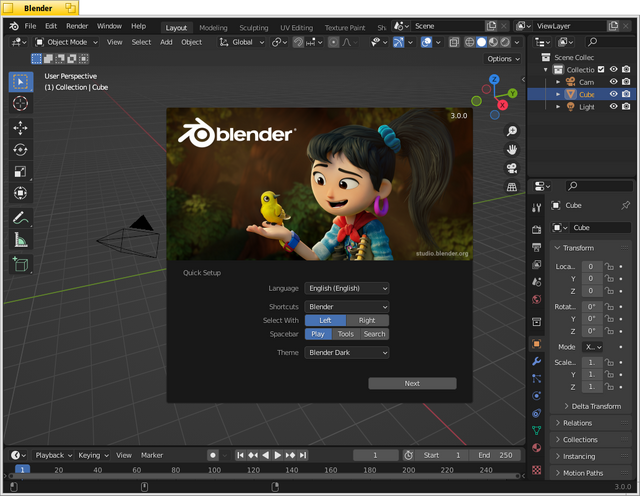Switch to the Modeling workspace tab
Screen dimensions: 640x496
[213, 28]
